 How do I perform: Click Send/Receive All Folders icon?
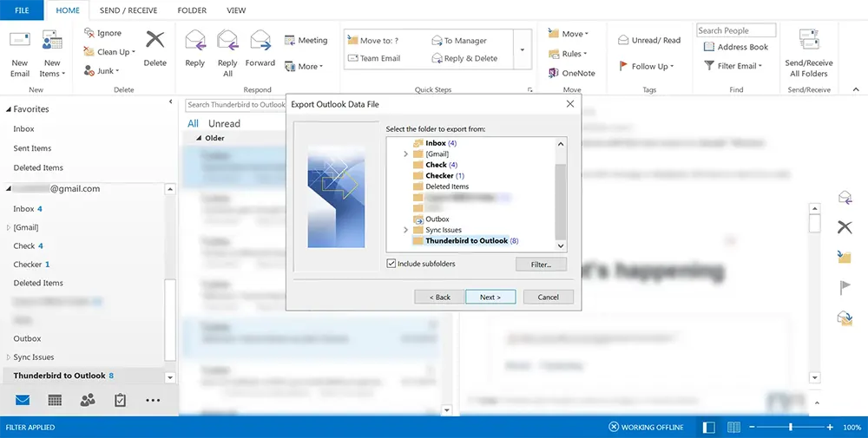coord(809,41)
